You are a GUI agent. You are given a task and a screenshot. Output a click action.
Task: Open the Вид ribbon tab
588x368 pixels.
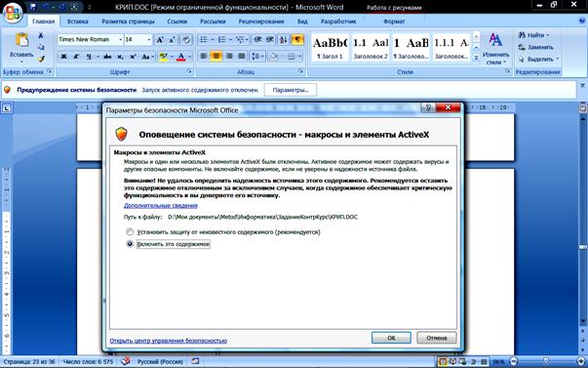coord(302,21)
